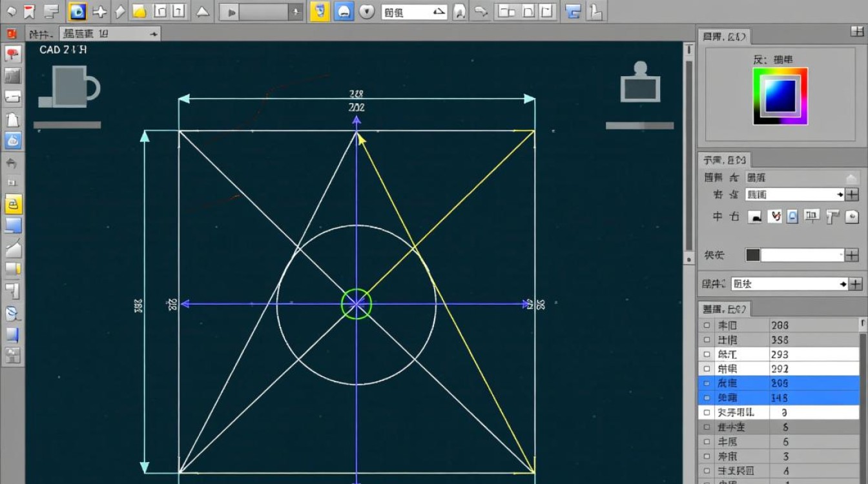This screenshot has height=484, width=868.
Task: Pick a color in the rainbow color square
Action: tap(780, 96)
